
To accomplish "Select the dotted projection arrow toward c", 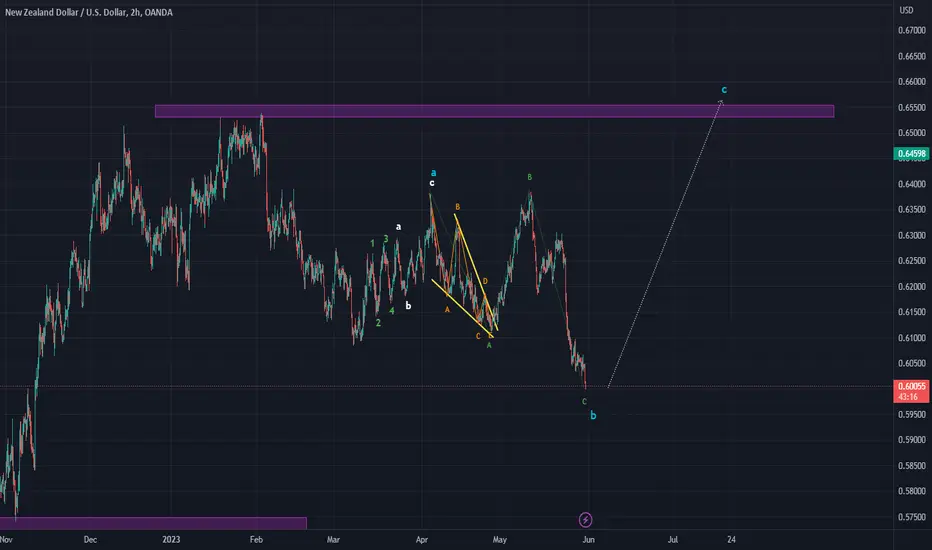I will 665,244.
